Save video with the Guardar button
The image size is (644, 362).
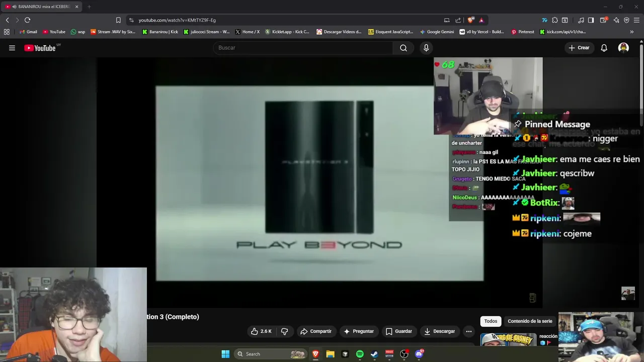pos(398,331)
